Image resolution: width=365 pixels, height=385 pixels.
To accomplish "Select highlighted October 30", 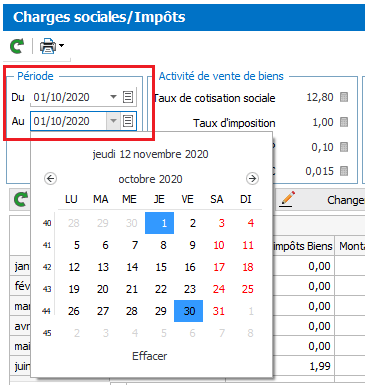I will [x=188, y=311].
